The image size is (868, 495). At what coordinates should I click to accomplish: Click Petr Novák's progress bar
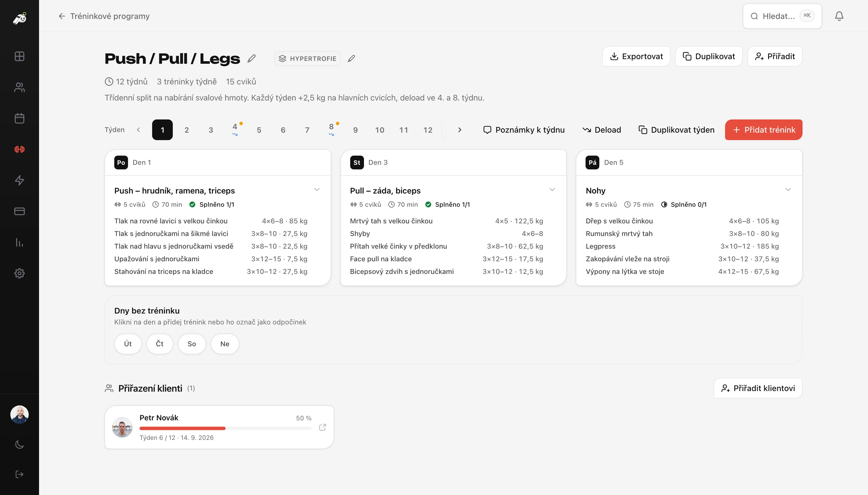(225, 428)
